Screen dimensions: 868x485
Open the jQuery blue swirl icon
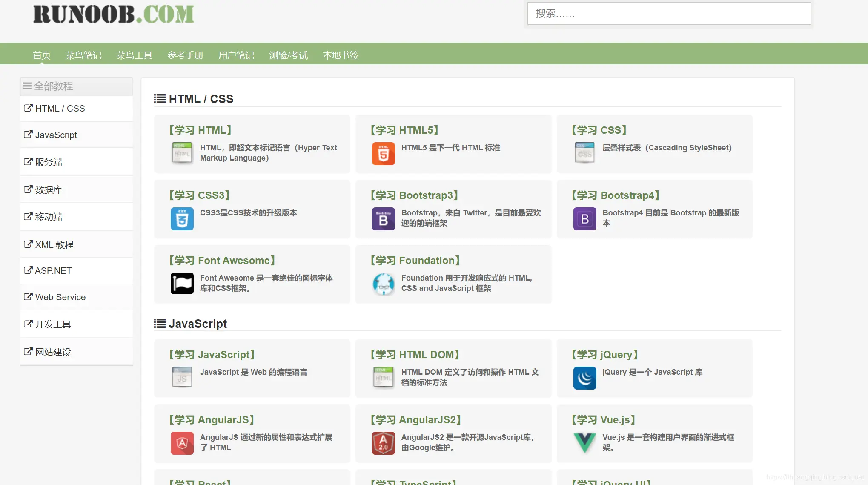pos(584,378)
